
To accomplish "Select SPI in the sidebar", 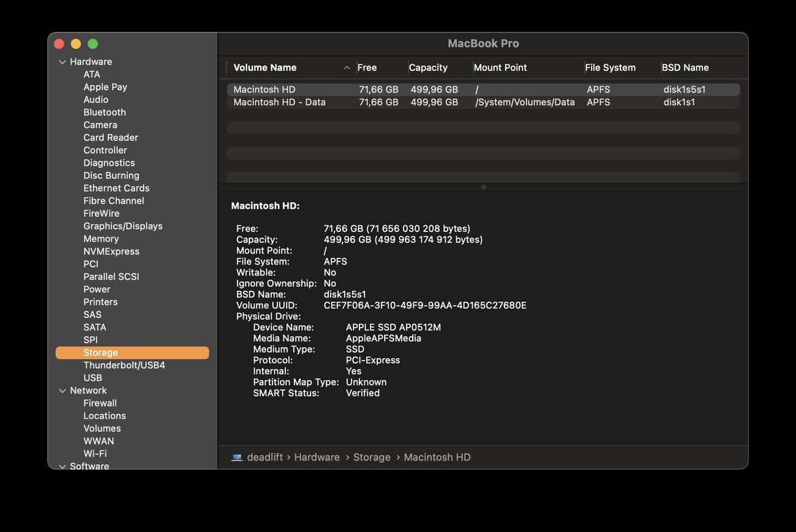I will [x=91, y=340].
